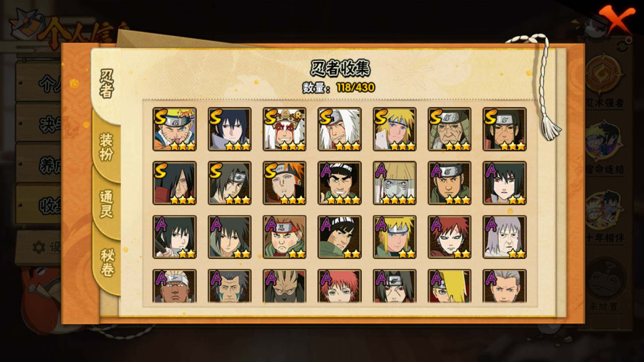Select the Sage Mode Jiraiya with R badge
644x362 pixels.
[x=284, y=129]
